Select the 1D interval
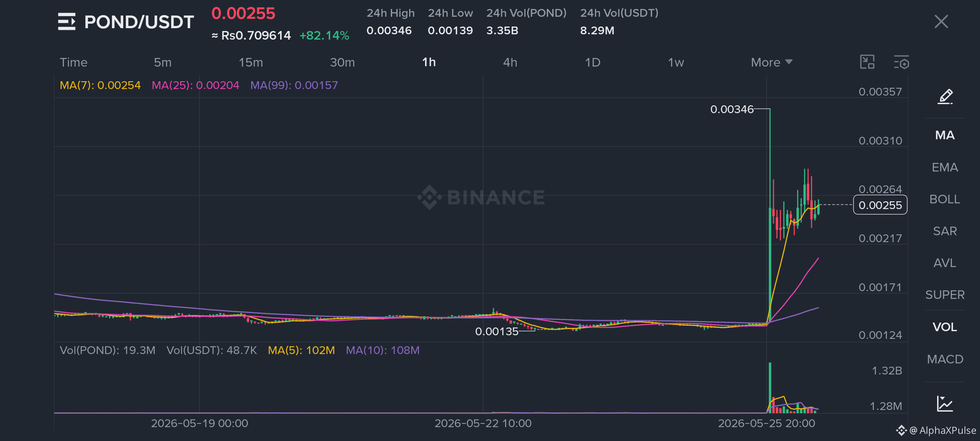 point(592,62)
